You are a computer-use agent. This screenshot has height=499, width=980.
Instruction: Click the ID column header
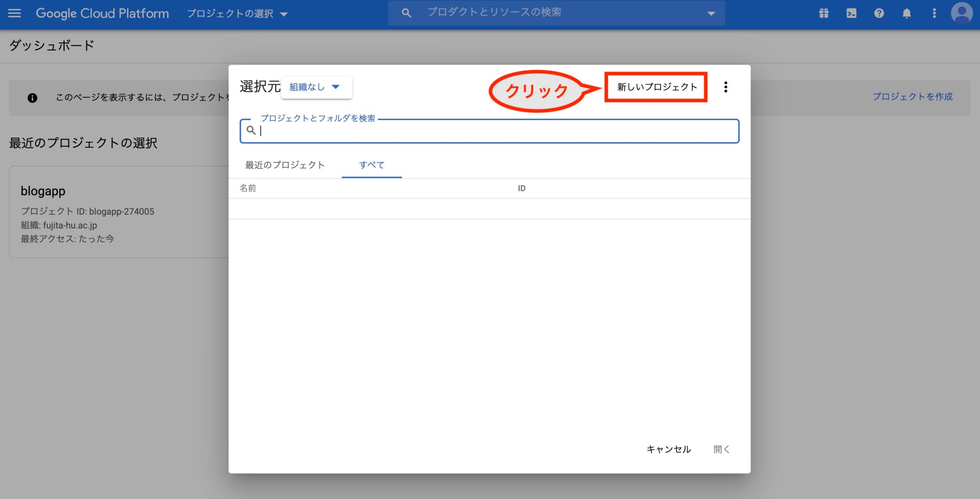[x=522, y=188]
